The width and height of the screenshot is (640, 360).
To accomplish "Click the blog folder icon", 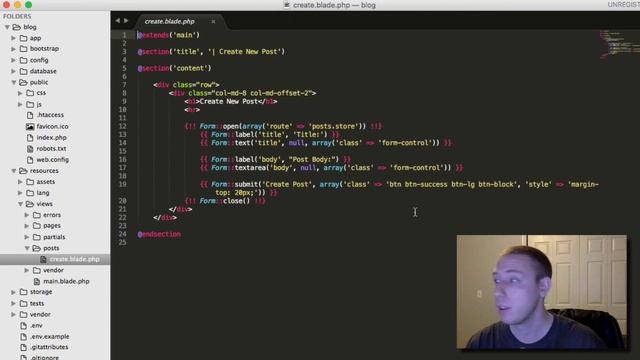I will tap(17, 27).
